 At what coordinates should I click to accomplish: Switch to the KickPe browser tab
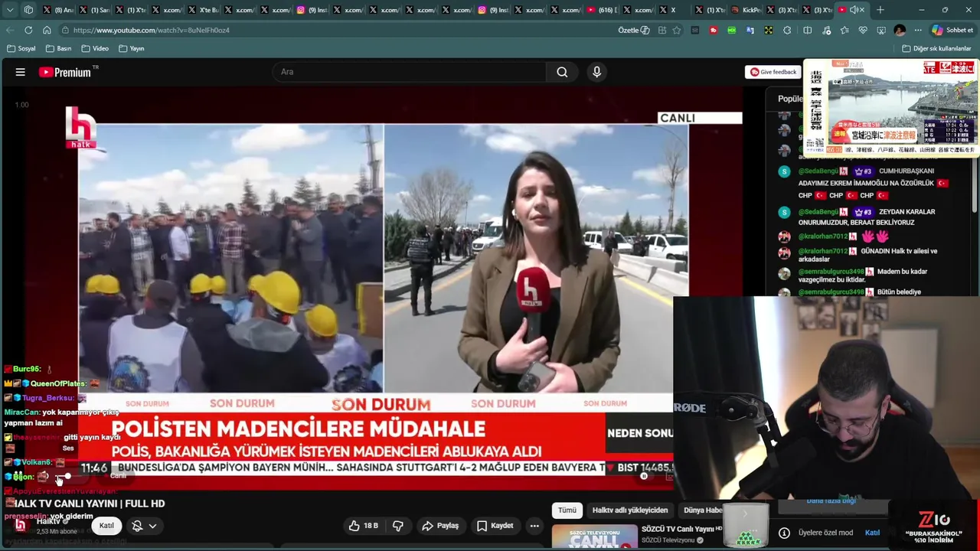[747, 10]
